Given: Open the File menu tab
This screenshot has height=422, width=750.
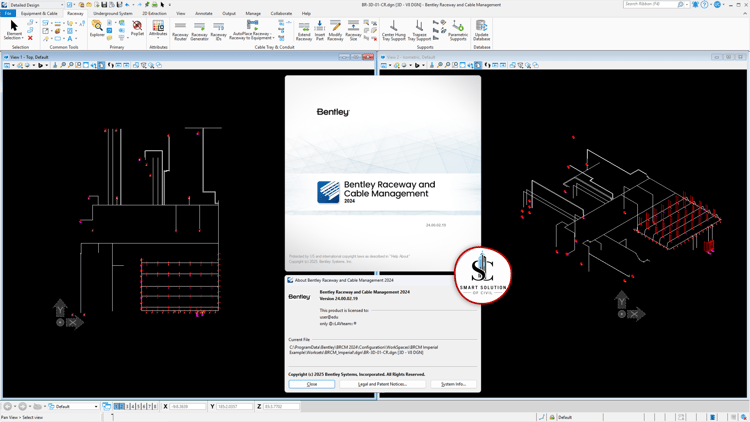Looking at the screenshot, I should click(x=8, y=13).
